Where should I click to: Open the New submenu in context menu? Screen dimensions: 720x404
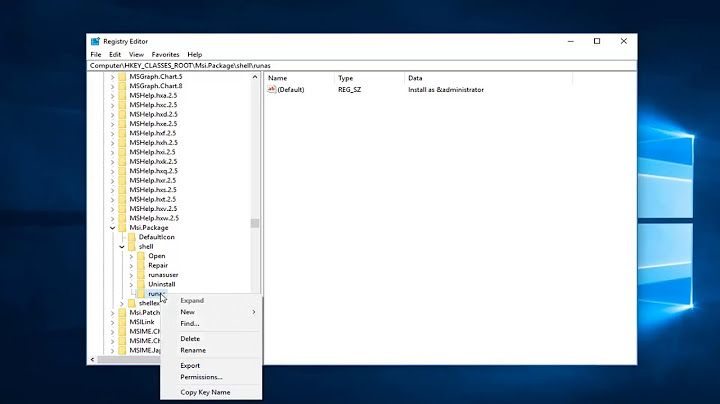point(211,312)
